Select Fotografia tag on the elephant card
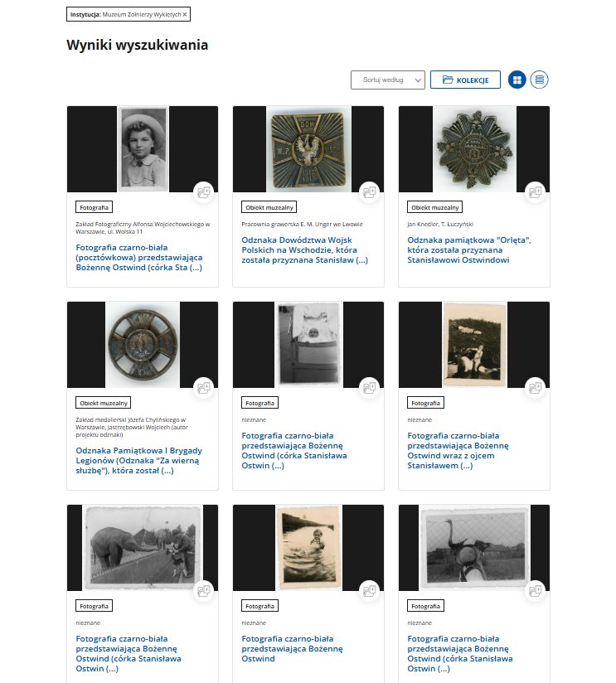The width and height of the screenshot is (616, 683). point(94,606)
